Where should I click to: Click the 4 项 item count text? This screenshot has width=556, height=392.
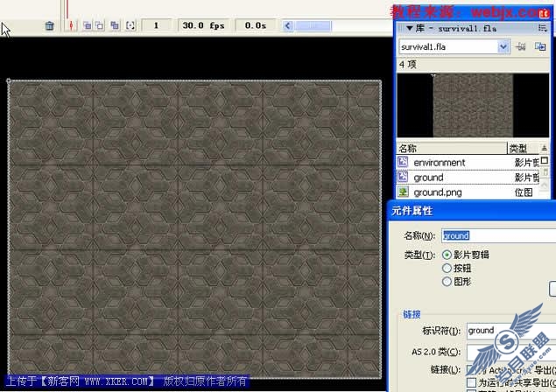click(x=408, y=65)
